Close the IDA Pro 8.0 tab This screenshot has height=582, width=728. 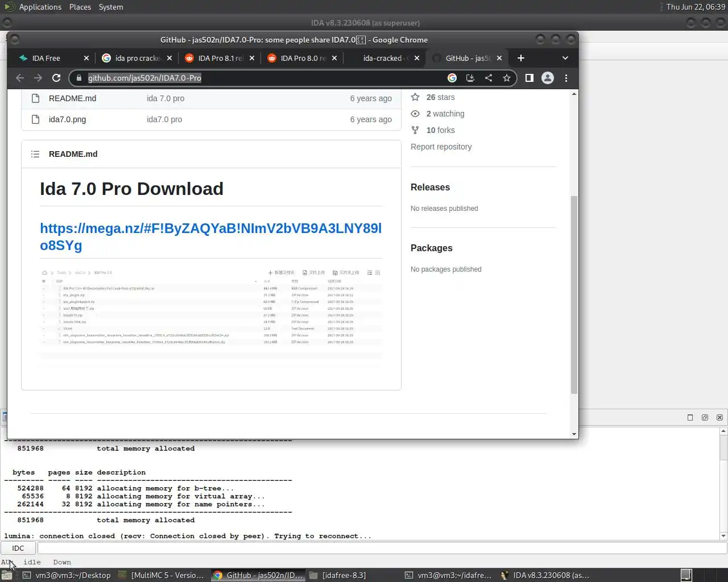pos(334,58)
